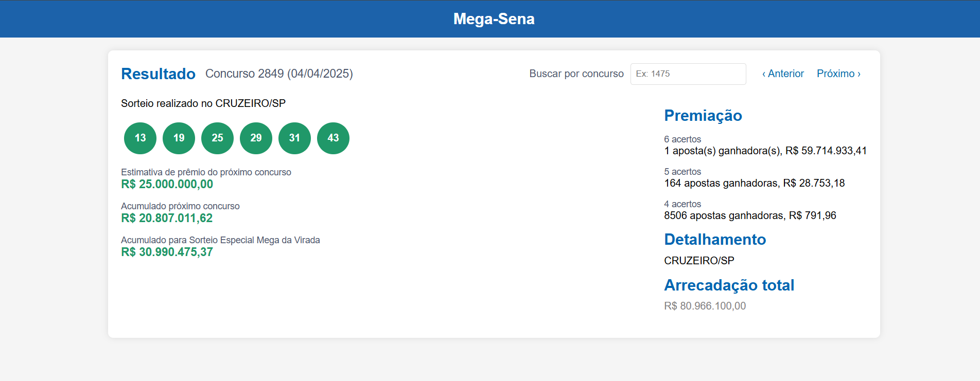This screenshot has width=980, height=381.
Task: Go to the Anterior contest link
Action: click(783, 74)
